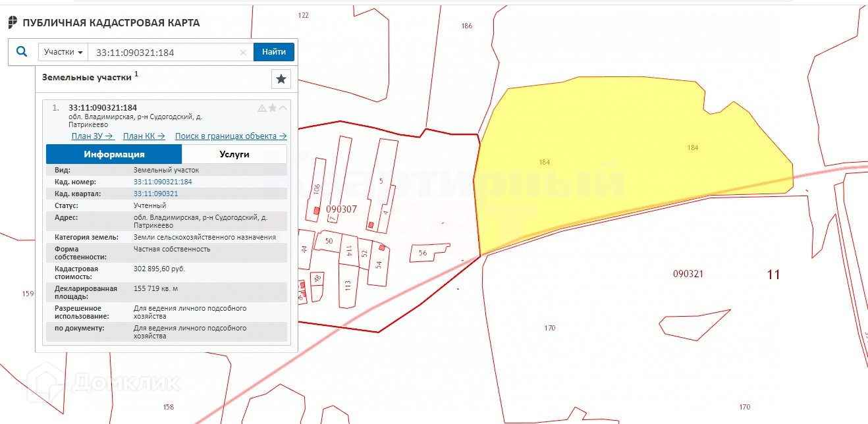Click parcel label 122 on the map

[303, 15]
